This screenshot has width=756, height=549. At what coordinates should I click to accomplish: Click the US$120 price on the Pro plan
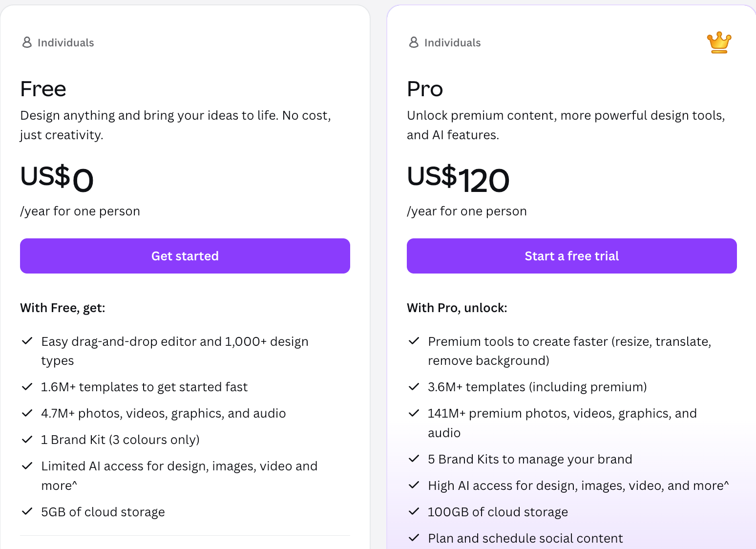(458, 178)
